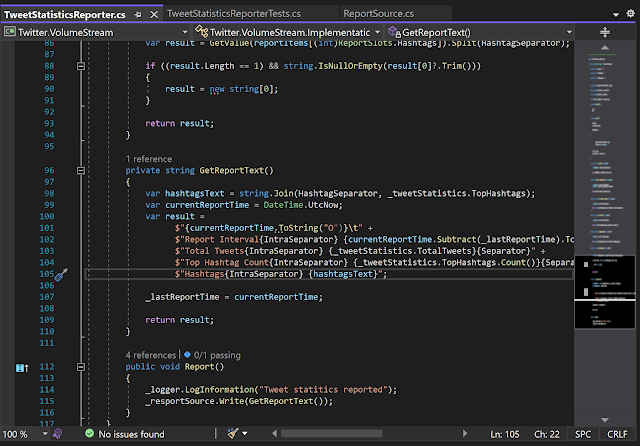Screen dimensions: 640x446
Task: Click the green check health indicator icon
Action: coord(89,433)
